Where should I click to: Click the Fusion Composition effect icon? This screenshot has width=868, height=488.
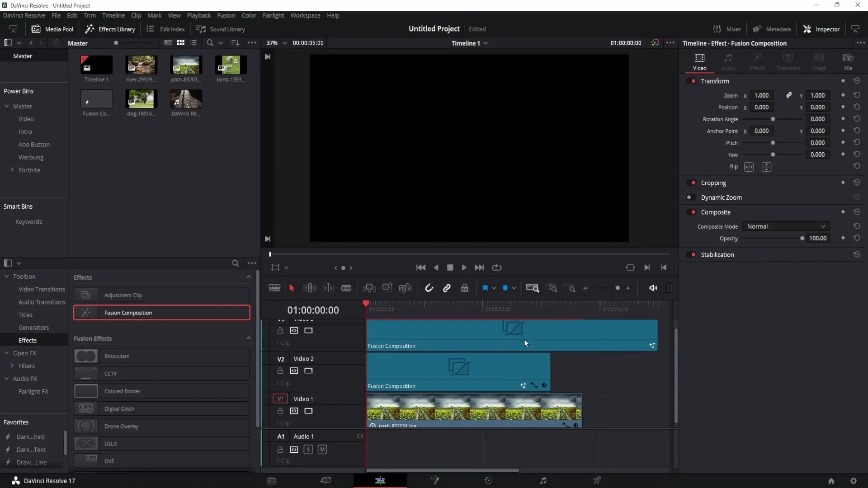click(x=86, y=312)
